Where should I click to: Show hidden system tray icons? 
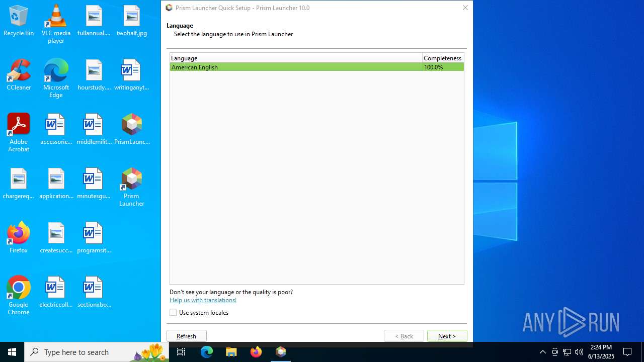(x=542, y=352)
